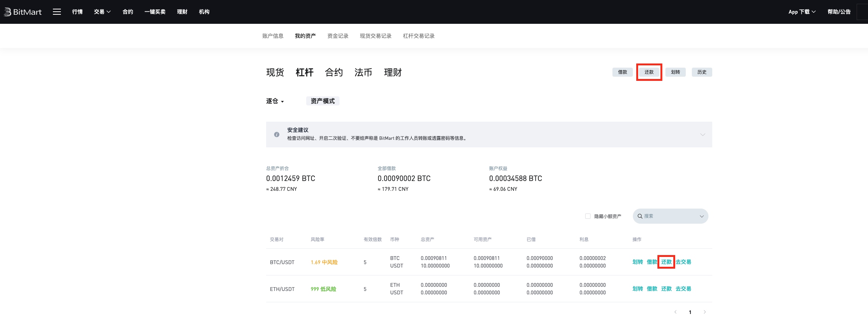Screen dimensions: 868x331
Task: Click the top 还款 button
Action: click(x=649, y=72)
